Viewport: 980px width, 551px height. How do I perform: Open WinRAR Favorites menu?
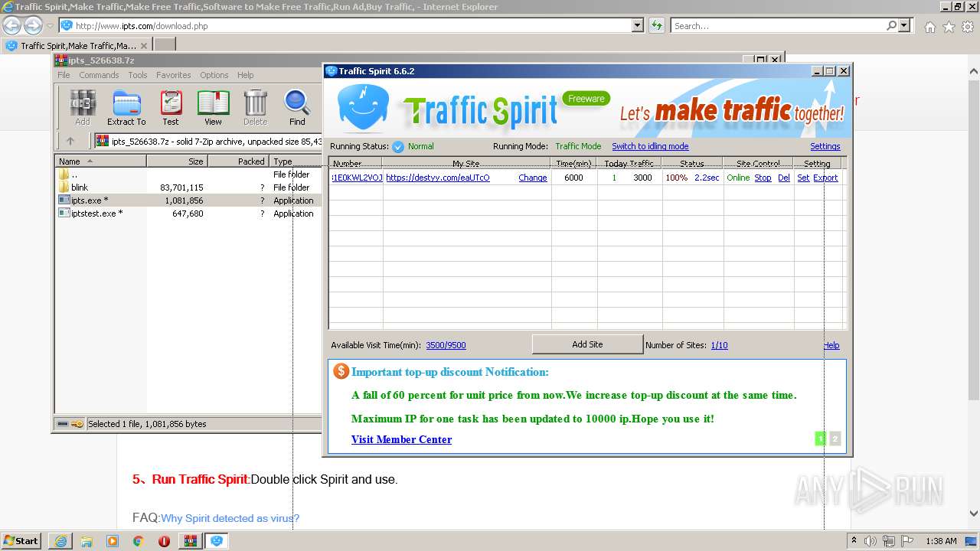click(x=174, y=75)
